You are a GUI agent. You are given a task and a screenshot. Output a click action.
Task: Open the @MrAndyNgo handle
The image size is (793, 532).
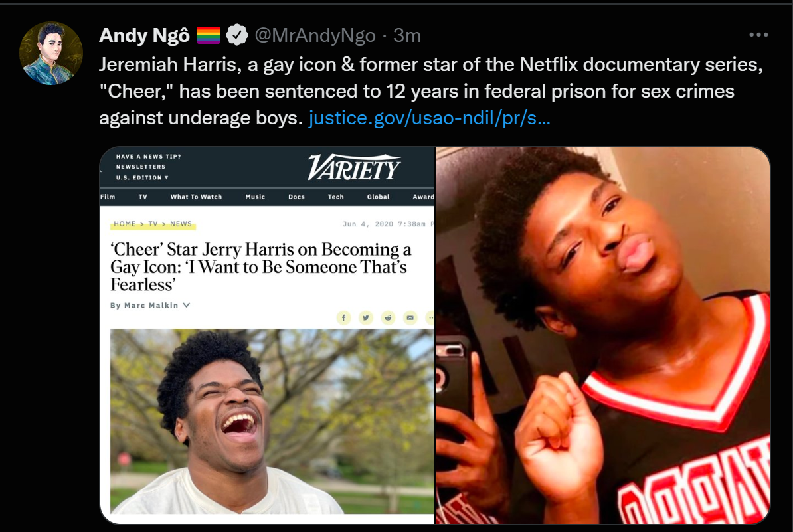pos(315,35)
